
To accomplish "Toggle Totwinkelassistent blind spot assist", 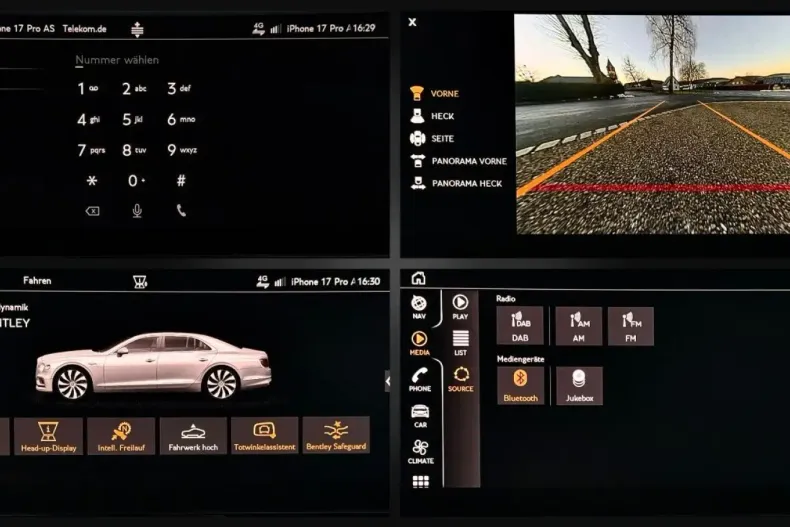I will [x=265, y=436].
